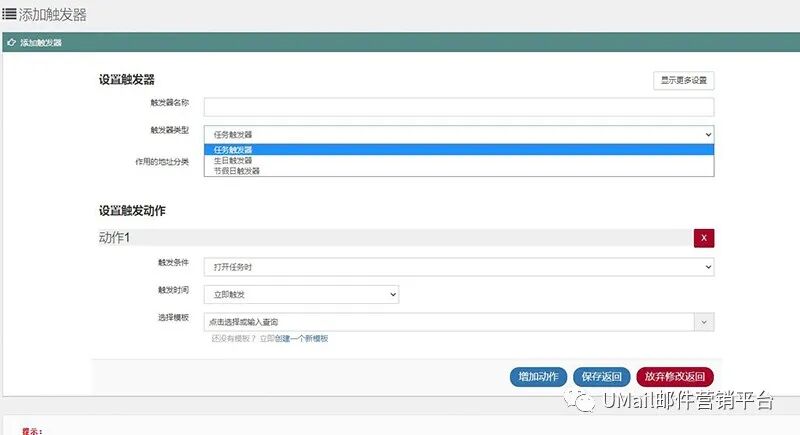Focus the 触发器名称 input field
This screenshot has width=800, height=435.
coord(459,107)
